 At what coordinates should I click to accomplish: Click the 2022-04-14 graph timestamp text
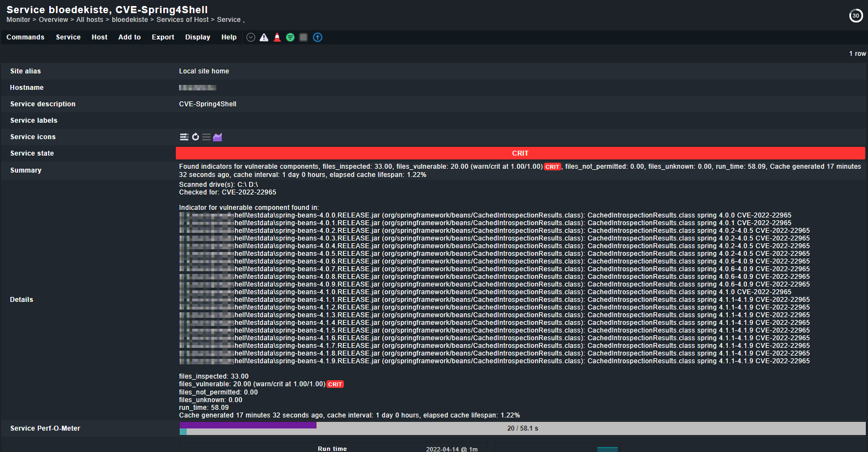pyautogui.click(x=452, y=449)
